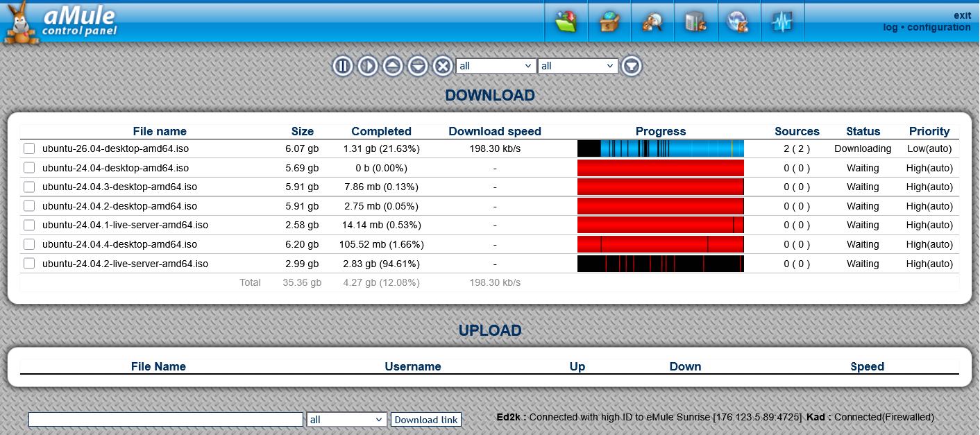Click the file name ubuntu-24.04.3-desktop-amd64.iso

click(x=119, y=187)
